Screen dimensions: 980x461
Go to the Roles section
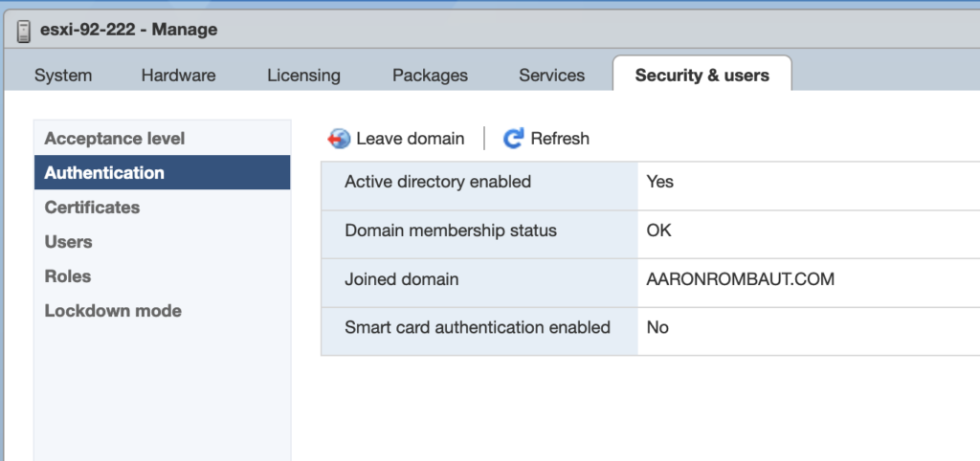(68, 276)
